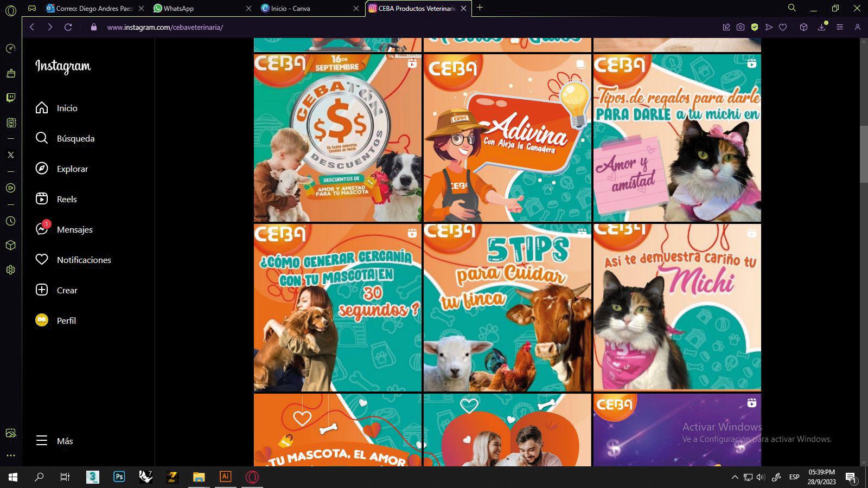Open Extensions cube icon in Opera sidebar

pos(10,245)
